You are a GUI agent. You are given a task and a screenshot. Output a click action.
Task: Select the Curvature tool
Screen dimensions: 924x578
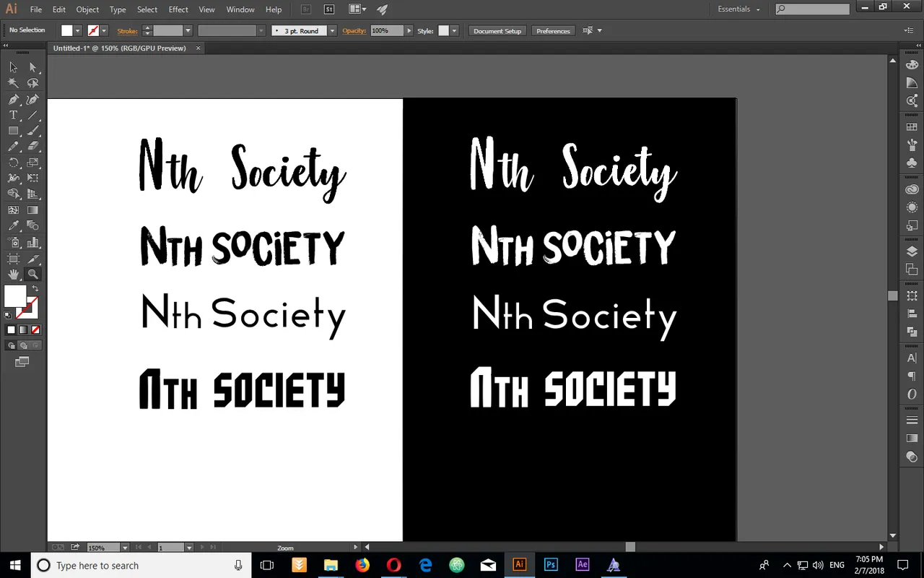click(32, 100)
